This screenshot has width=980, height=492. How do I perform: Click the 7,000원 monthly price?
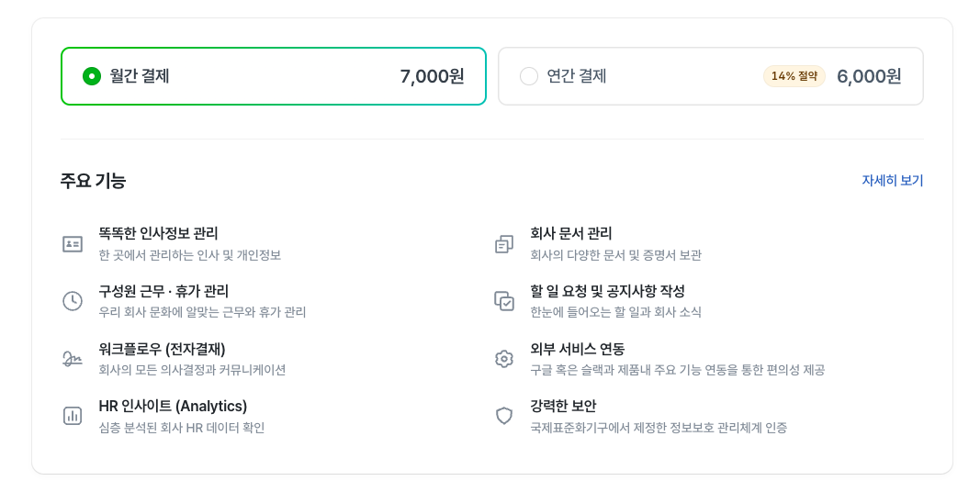coord(432,76)
